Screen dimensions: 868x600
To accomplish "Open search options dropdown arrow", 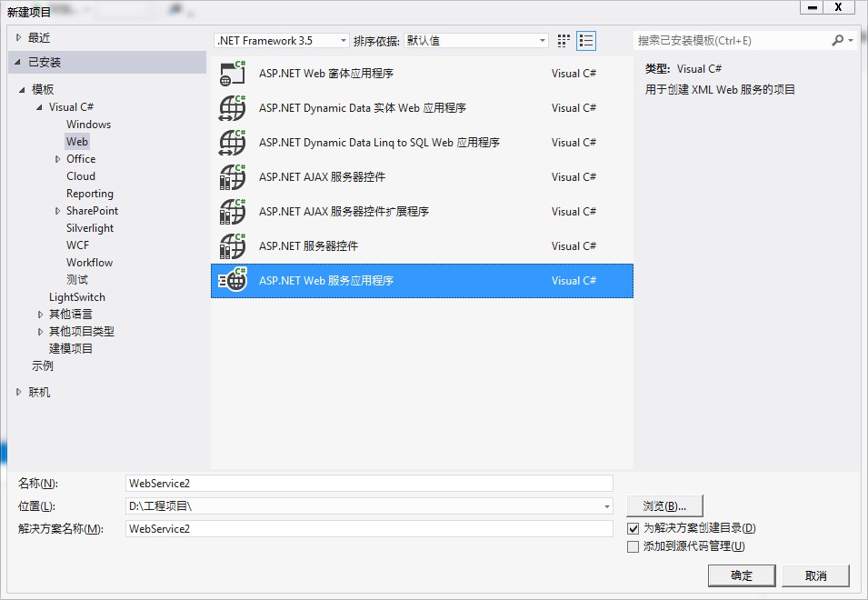I will coord(851,40).
